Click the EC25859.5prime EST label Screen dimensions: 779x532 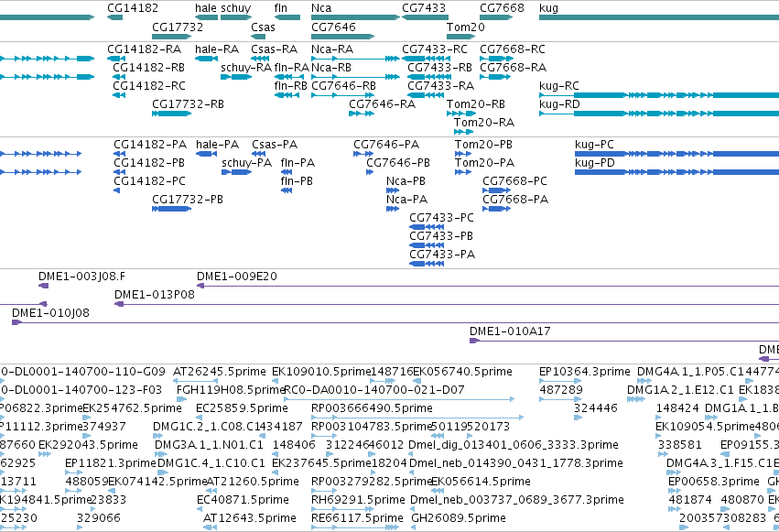point(242,408)
